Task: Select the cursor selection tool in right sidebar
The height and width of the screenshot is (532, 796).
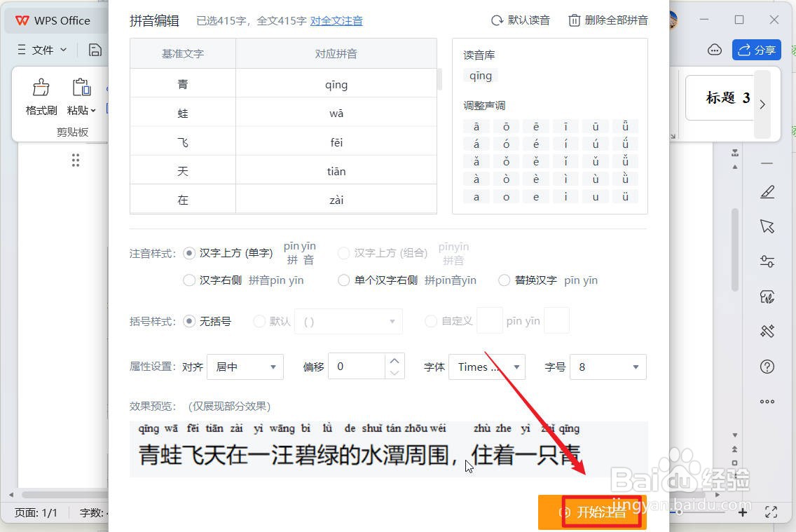Action: 767,226
